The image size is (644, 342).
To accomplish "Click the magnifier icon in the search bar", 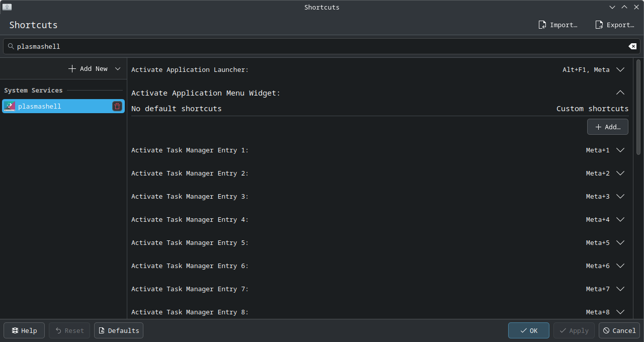I will pyautogui.click(x=11, y=46).
